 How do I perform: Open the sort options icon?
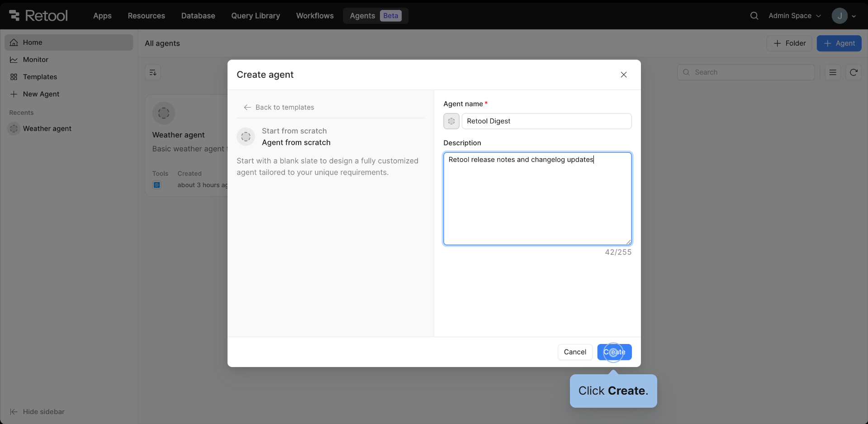(153, 72)
